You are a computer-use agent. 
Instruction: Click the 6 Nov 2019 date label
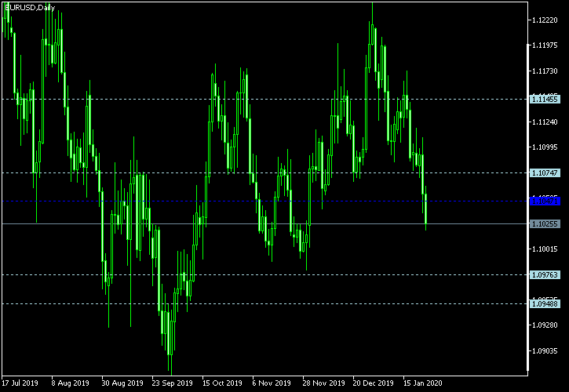tap(272, 383)
